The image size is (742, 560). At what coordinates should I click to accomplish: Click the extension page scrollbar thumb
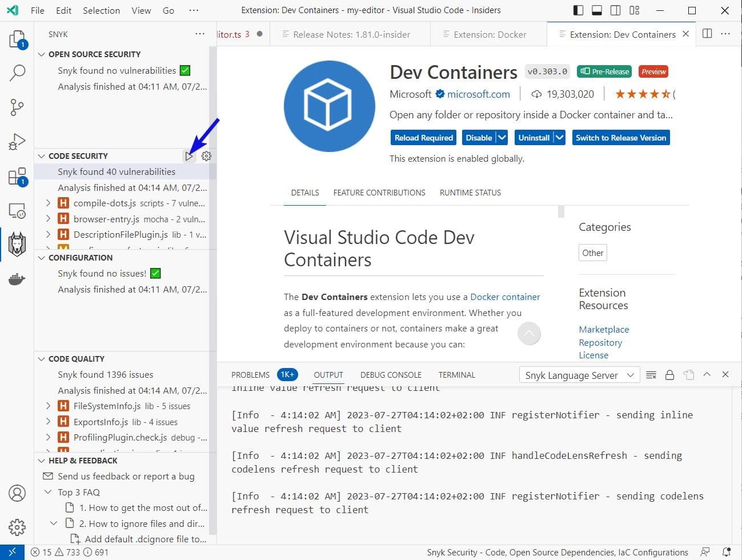coord(561,211)
